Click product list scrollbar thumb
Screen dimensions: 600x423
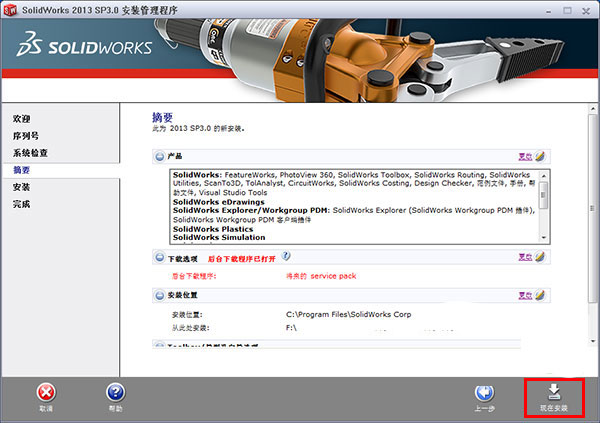544,195
